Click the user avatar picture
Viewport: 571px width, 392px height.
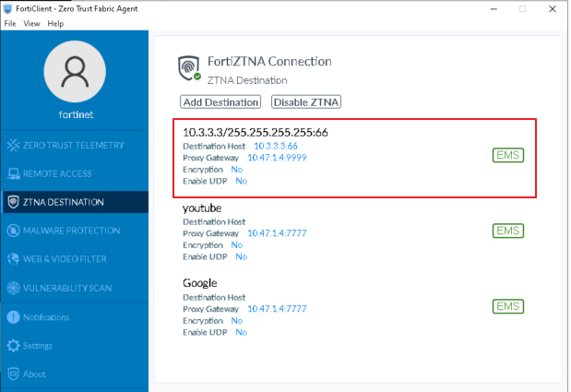(x=75, y=72)
